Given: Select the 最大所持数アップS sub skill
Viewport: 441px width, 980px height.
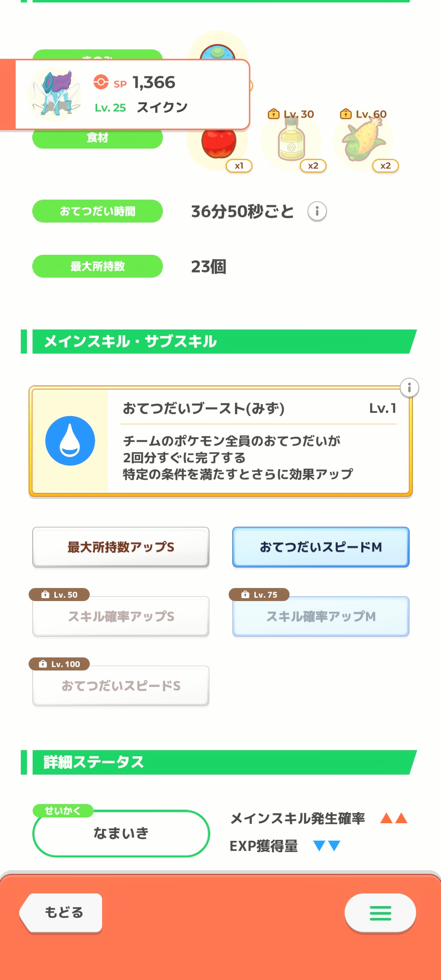Looking at the screenshot, I should click(x=121, y=547).
